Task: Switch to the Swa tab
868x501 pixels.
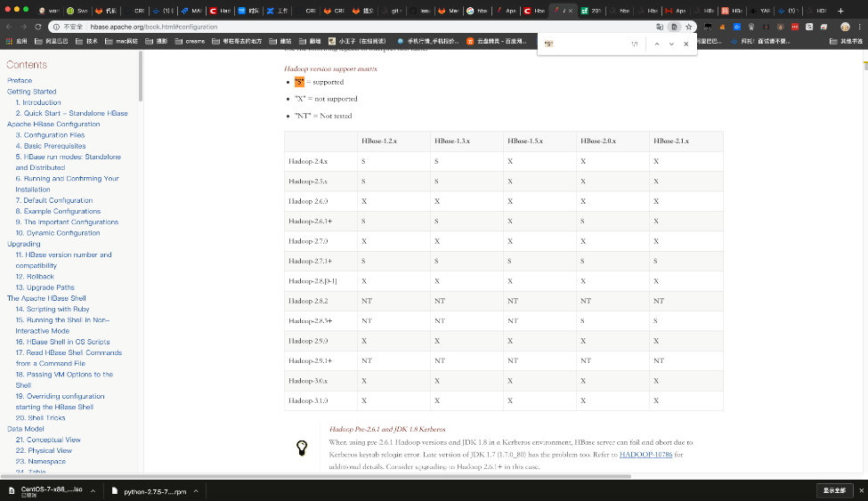Action: coord(77,11)
